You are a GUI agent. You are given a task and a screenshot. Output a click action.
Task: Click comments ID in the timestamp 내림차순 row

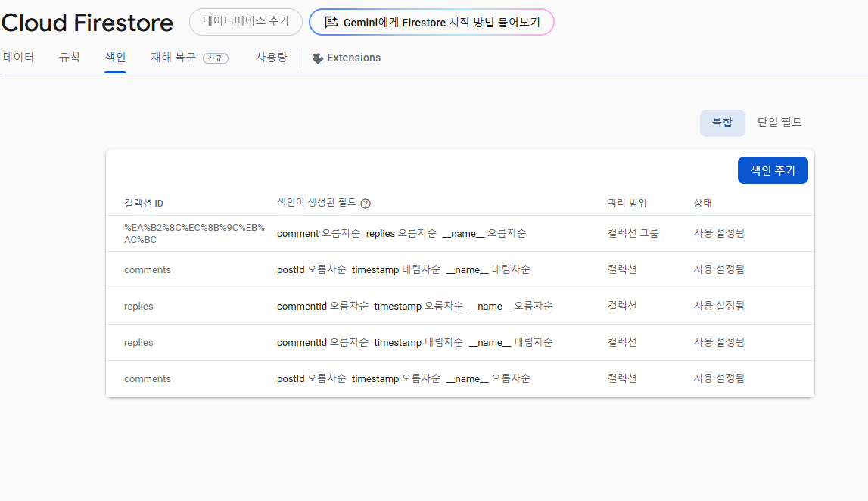point(148,270)
